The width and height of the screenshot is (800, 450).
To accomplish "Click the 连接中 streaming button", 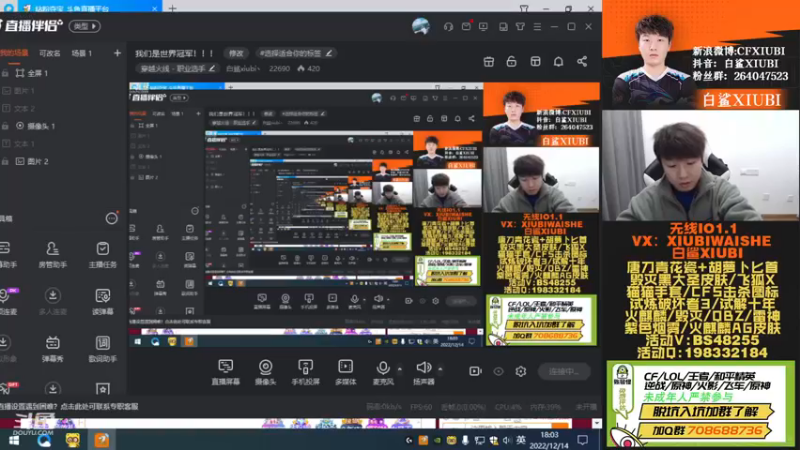I will [x=564, y=371].
